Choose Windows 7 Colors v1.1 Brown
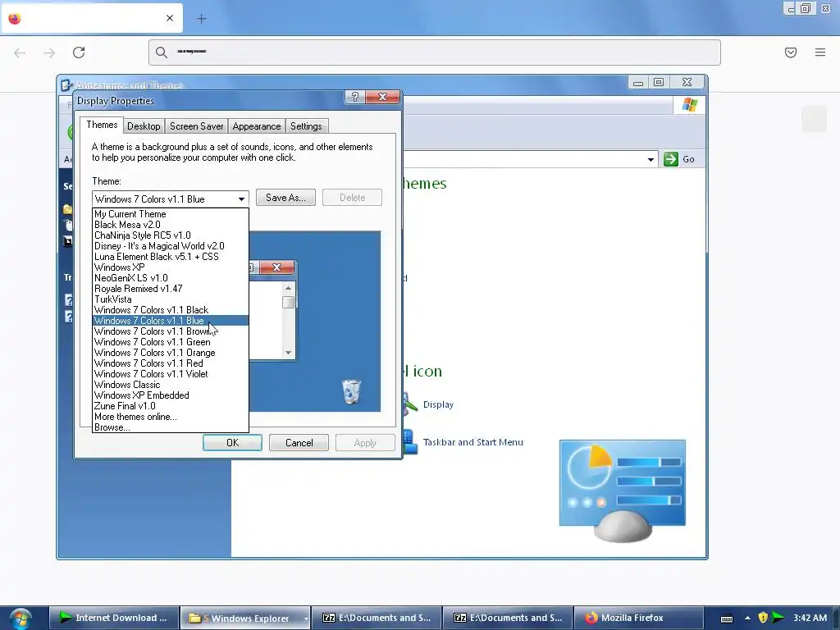The height and width of the screenshot is (630, 840). 171,331
